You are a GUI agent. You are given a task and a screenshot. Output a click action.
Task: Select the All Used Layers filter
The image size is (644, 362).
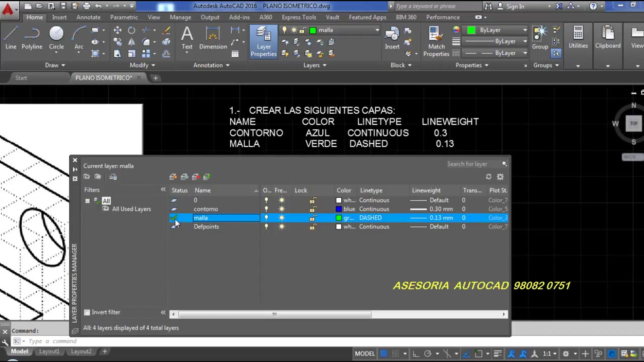coord(131,209)
